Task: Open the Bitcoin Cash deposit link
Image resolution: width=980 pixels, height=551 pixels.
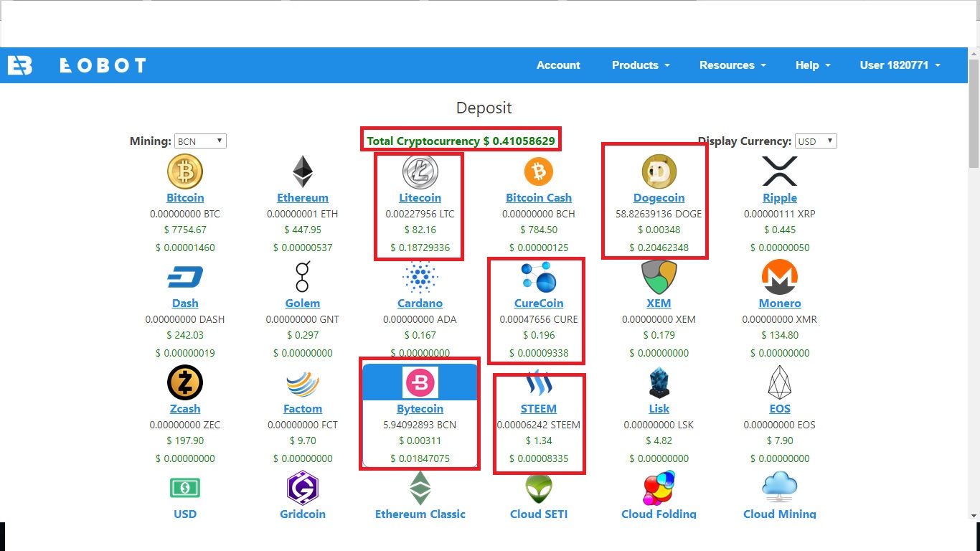Action: pyautogui.click(x=539, y=198)
